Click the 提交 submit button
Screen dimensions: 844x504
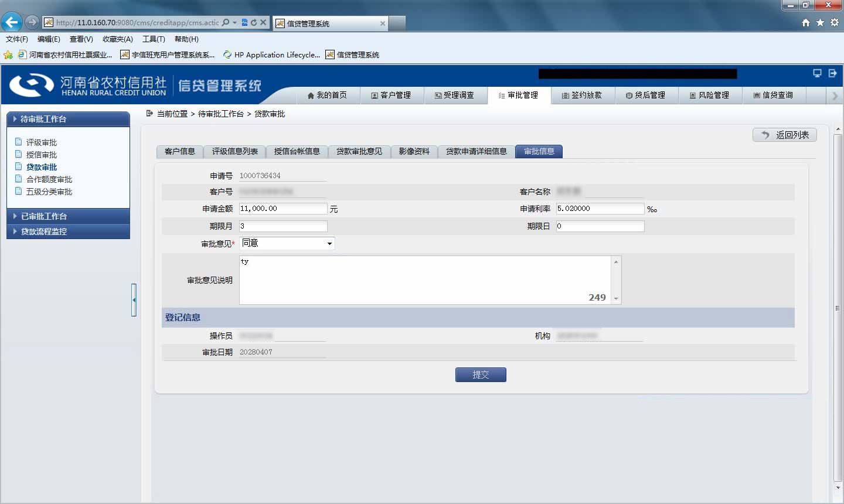(x=481, y=375)
